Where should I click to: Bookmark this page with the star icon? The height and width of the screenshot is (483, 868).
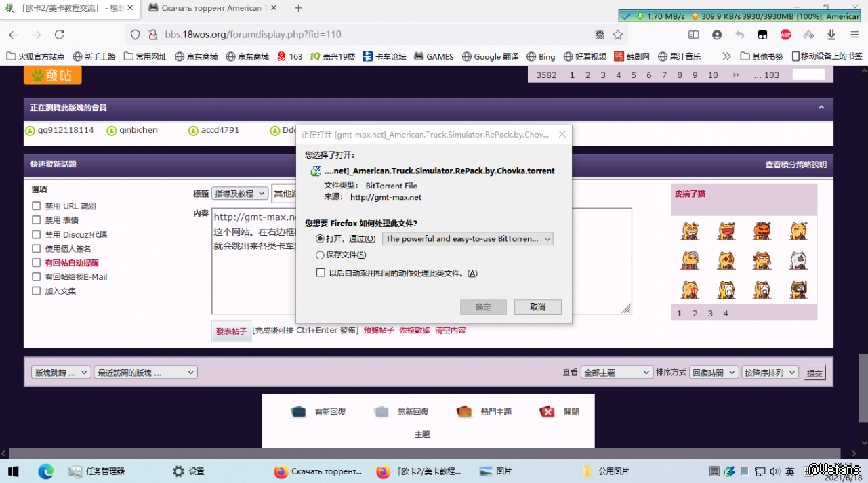(x=618, y=35)
